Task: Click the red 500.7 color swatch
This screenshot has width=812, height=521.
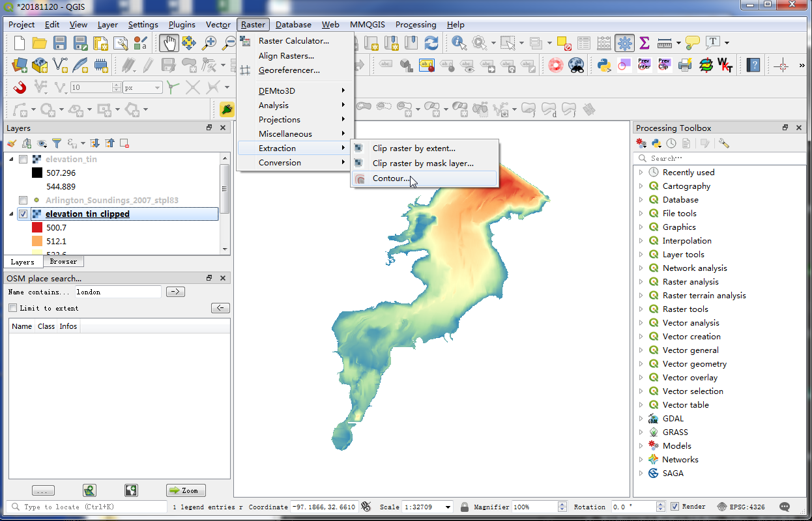Action: 37,227
